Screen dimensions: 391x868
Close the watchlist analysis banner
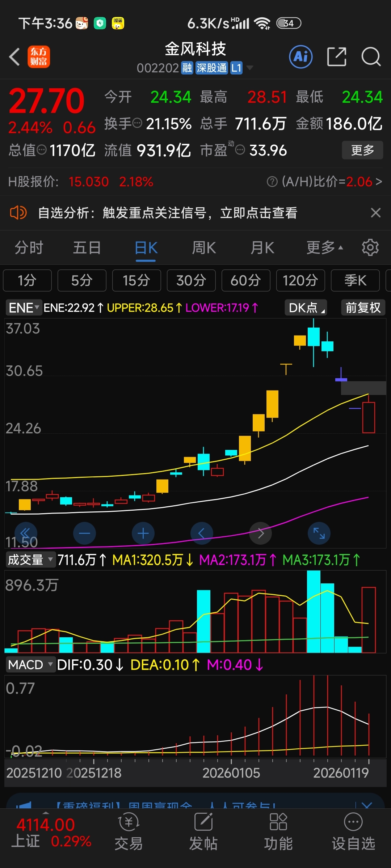376,213
